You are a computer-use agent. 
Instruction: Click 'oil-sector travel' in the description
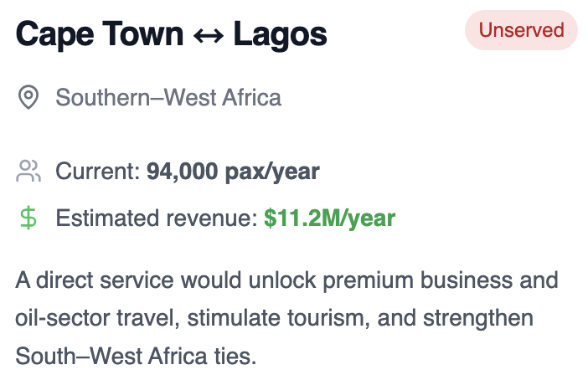[x=97, y=318]
